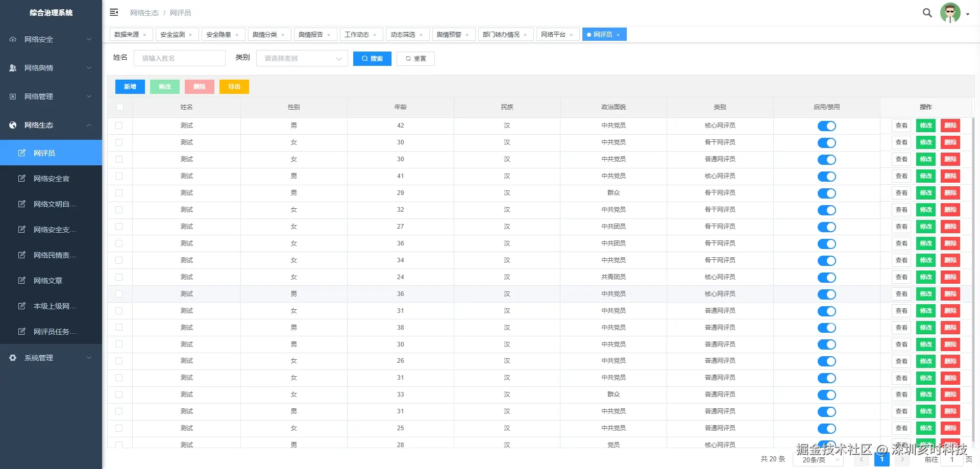Click red 删除 in the age 29 row

point(950,193)
